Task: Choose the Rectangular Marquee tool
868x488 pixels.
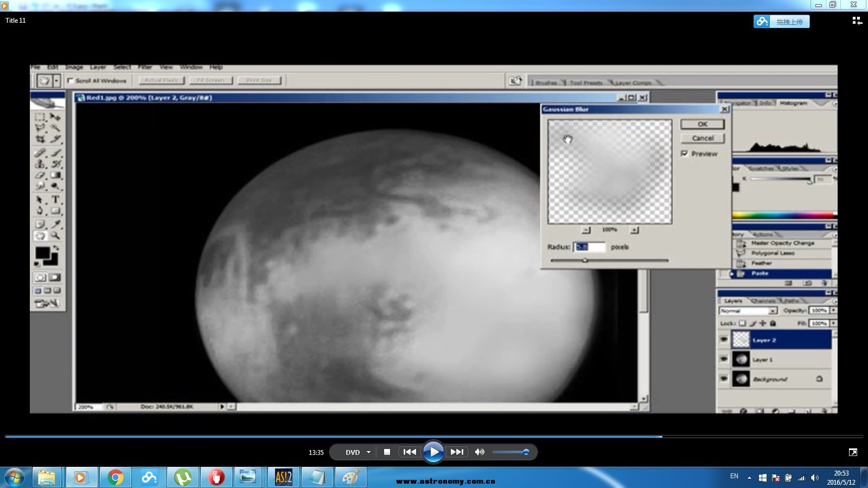Action: click(x=40, y=117)
